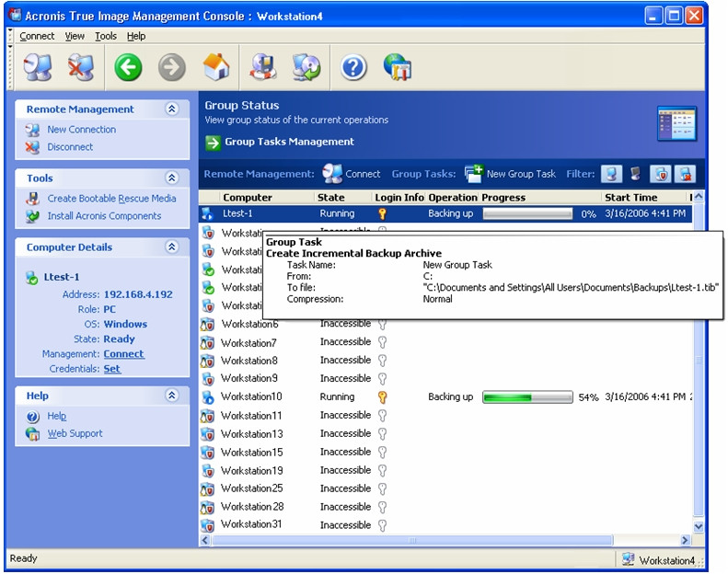
Task: Click the Workstation13 shield status icon
Action: pyautogui.click(x=207, y=434)
